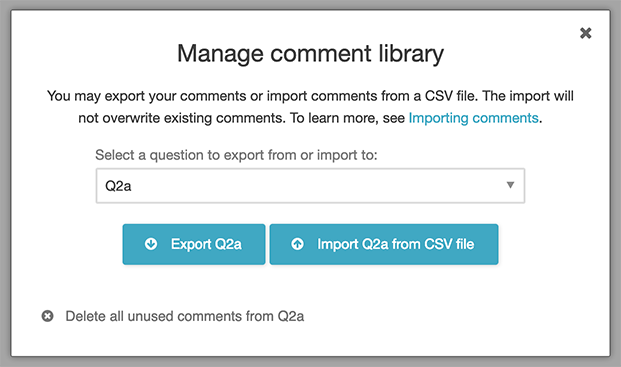Image resolution: width=621 pixels, height=367 pixels.
Task: Dismiss dialog via the grey backdrop
Action: pyautogui.click(x=5, y=182)
